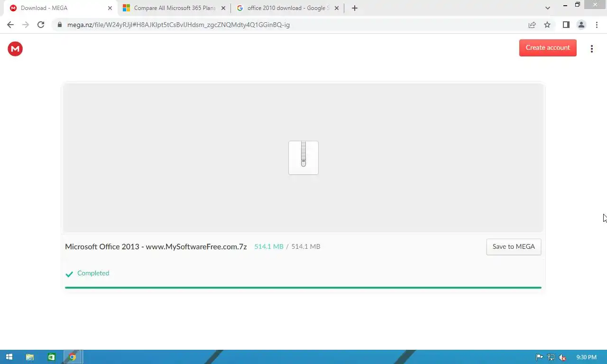607x364 pixels.
Task: Switch to the Download - MEGA tab
Action: tap(59, 8)
